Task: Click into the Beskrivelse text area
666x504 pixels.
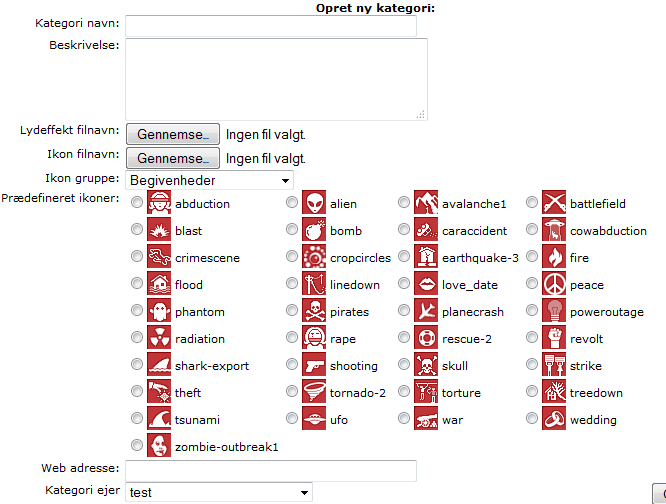Action: click(277, 79)
